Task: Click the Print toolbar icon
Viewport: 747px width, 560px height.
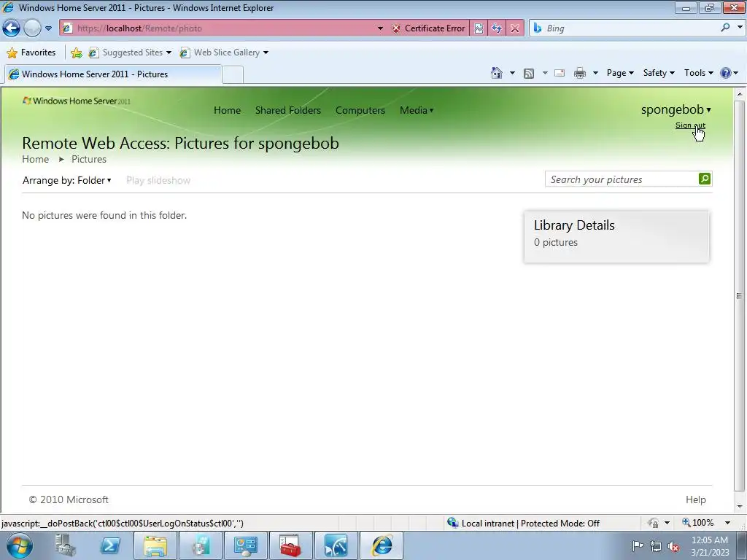Action: [x=580, y=73]
